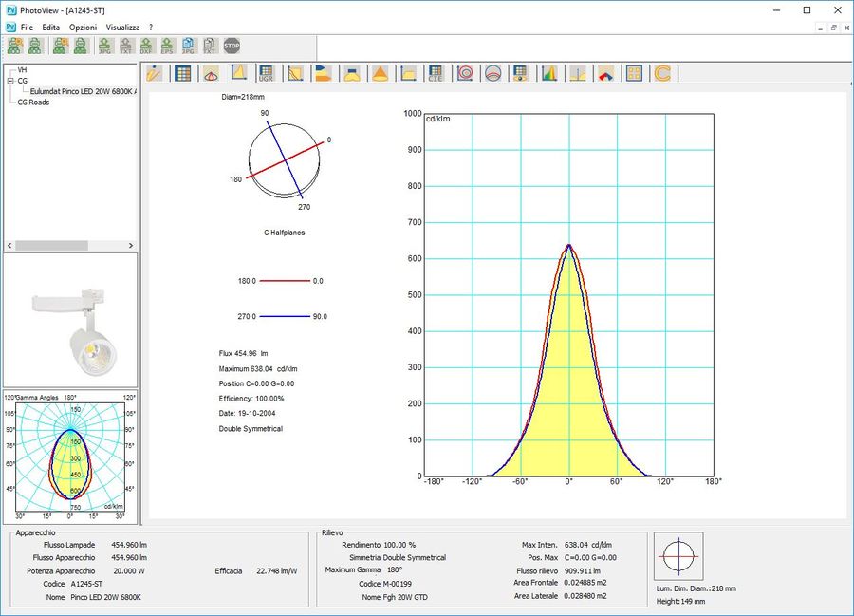Open the yellow luminaire shape icon

(352, 73)
